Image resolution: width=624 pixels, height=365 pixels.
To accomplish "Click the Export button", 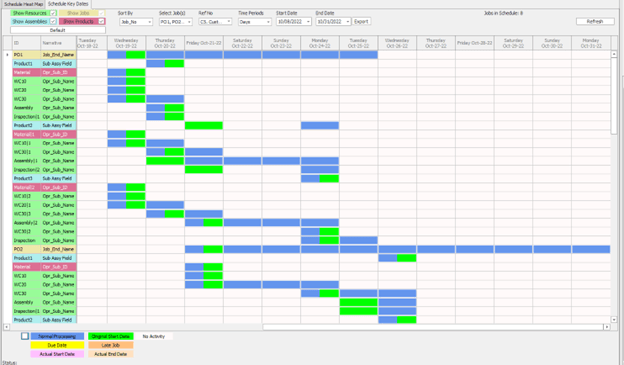I will 361,21.
